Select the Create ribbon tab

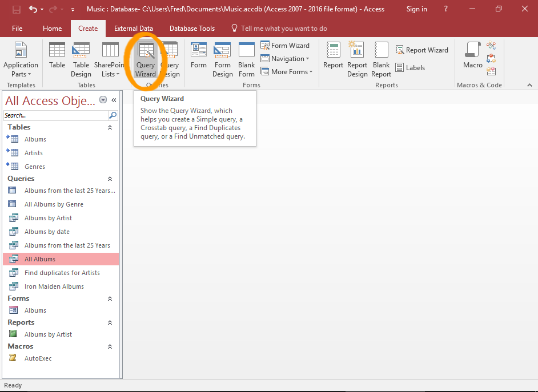[x=88, y=29]
